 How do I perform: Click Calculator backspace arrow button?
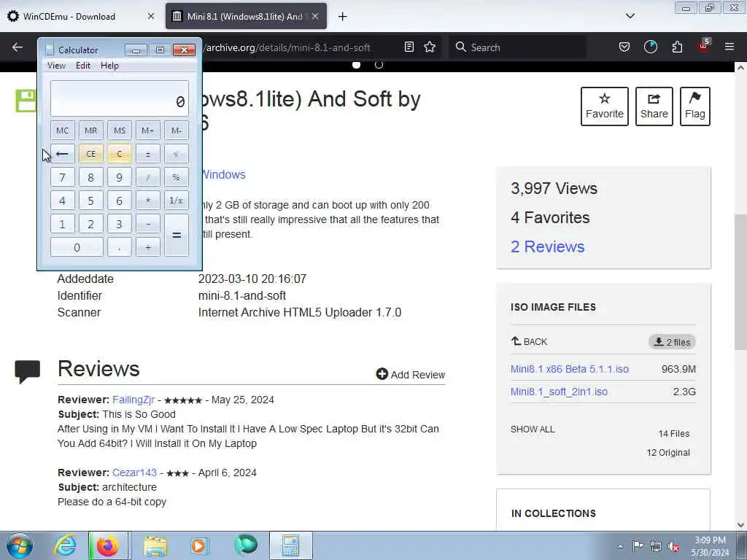click(63, 154)
